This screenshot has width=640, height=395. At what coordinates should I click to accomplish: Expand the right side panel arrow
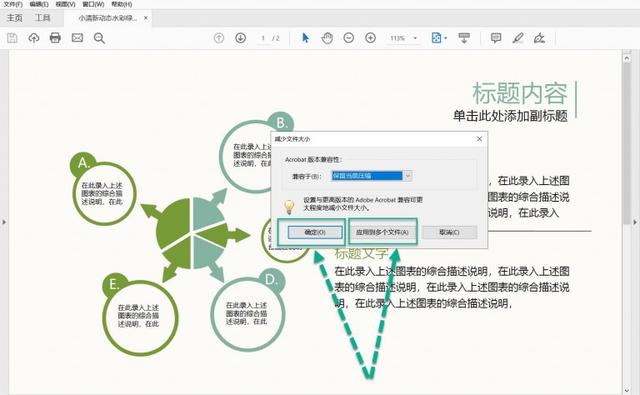635,222
